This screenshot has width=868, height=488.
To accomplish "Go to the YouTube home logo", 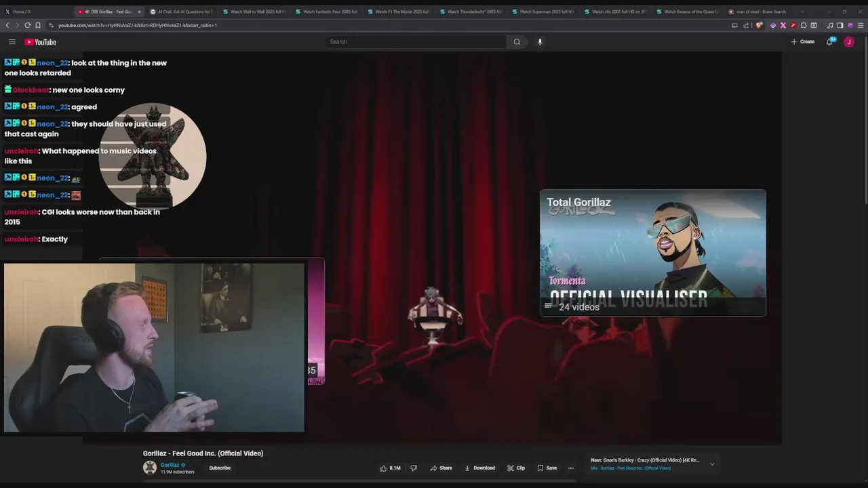I will (41, 42).
